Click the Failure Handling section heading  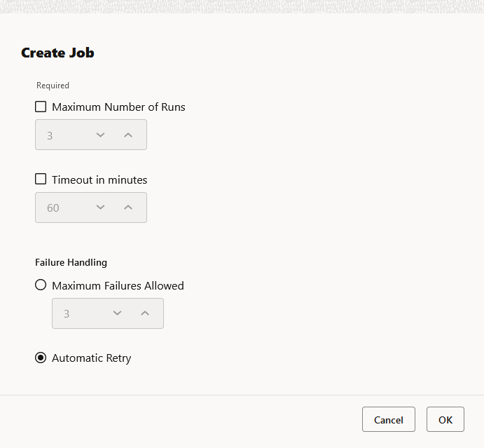[x=71, y=262]
